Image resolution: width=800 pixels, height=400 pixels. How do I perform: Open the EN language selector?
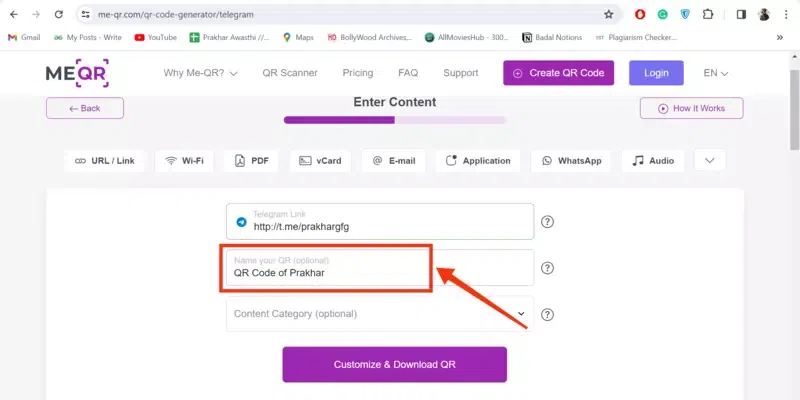coord(716,73)
